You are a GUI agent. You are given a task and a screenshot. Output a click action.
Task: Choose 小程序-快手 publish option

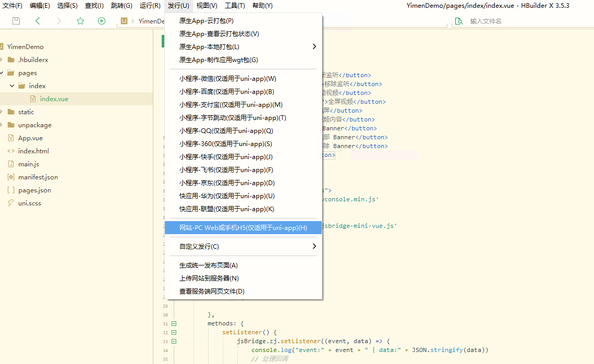point(243,157)
